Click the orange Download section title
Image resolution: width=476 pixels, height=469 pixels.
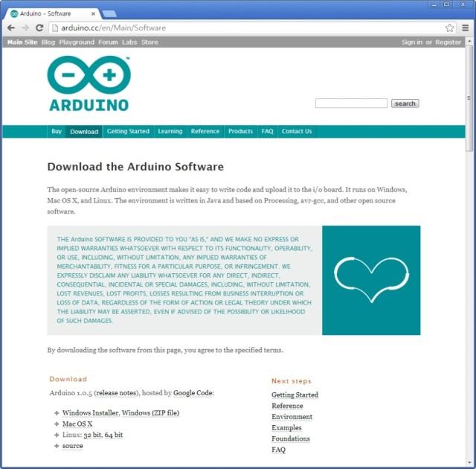(68, 379)
